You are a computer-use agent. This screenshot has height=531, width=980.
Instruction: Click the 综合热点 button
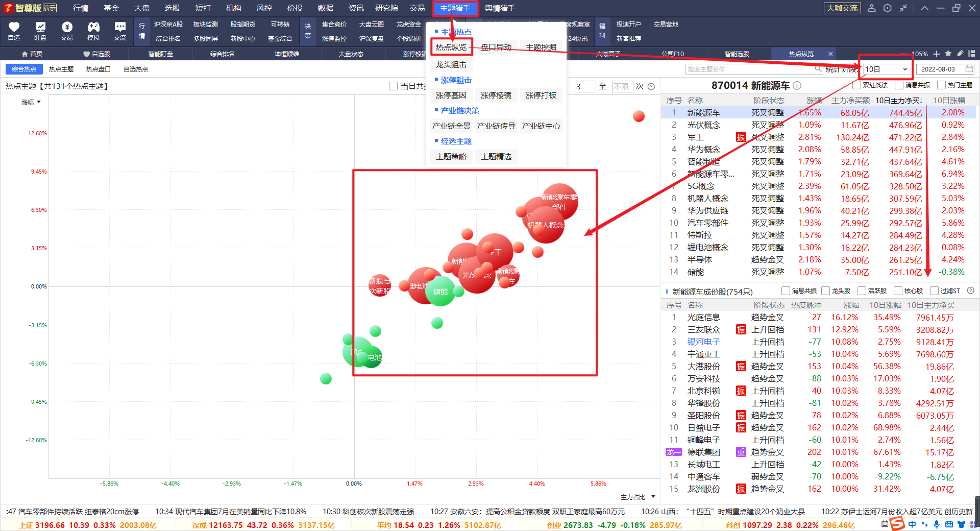click(24, 69)
